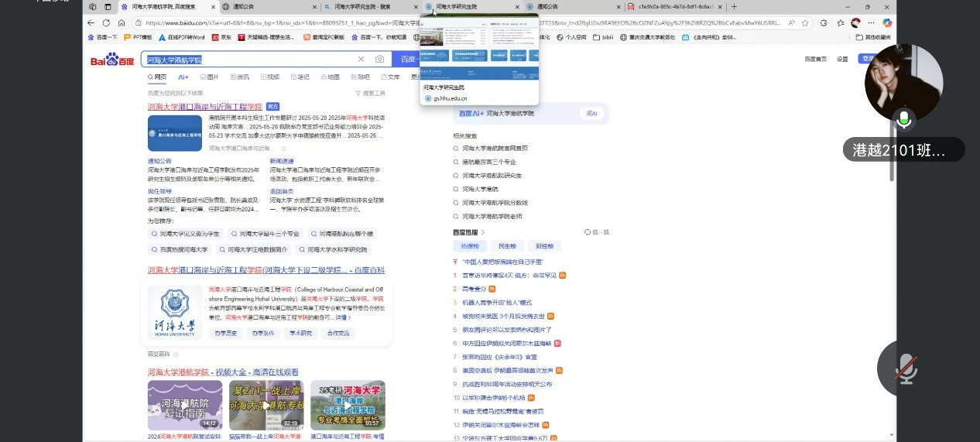
Task: Play the 河海港航院复试指南 video thumbnail
Action: click(185, 405)
